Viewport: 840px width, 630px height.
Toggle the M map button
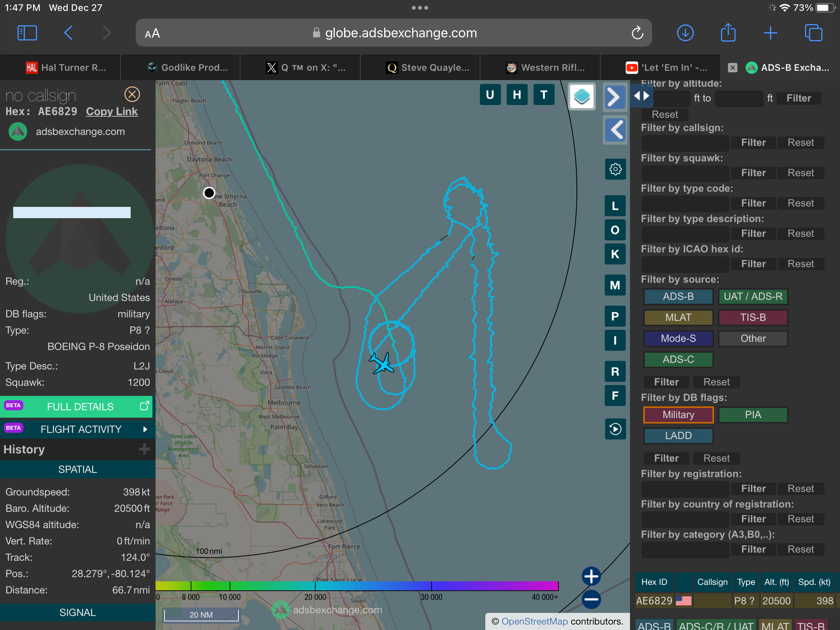point(615,285)
